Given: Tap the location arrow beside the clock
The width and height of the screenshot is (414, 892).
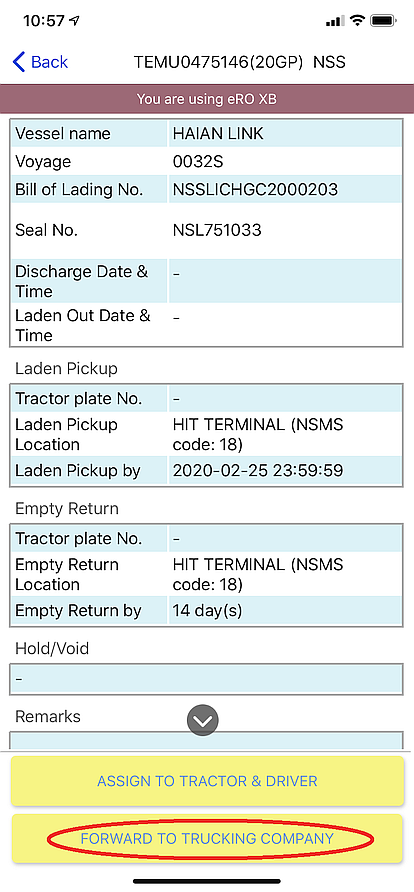Looking at the screenshot, I should click(x=74, y=21).
